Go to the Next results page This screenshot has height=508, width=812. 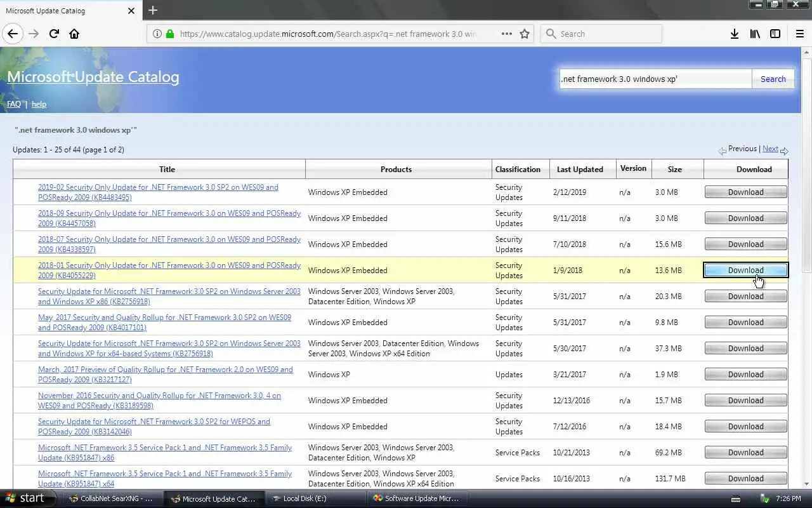click(x=770, y=149)
